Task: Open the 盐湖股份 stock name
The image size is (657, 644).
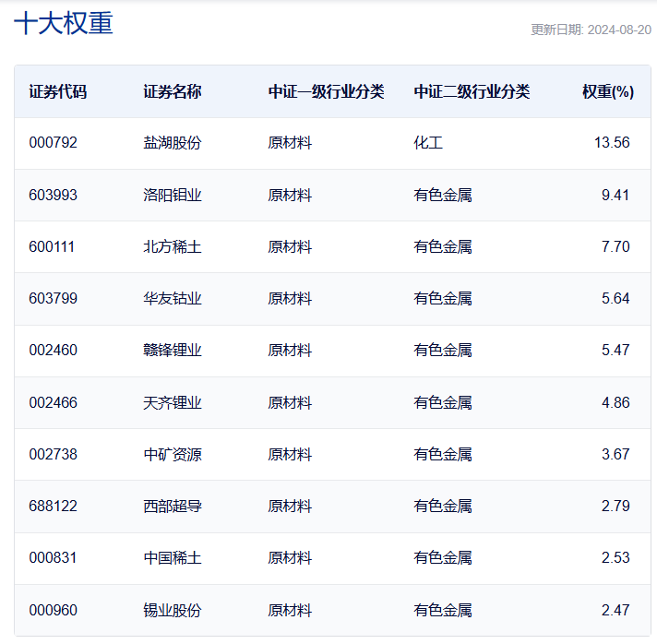Action: [x=173, y=143]
